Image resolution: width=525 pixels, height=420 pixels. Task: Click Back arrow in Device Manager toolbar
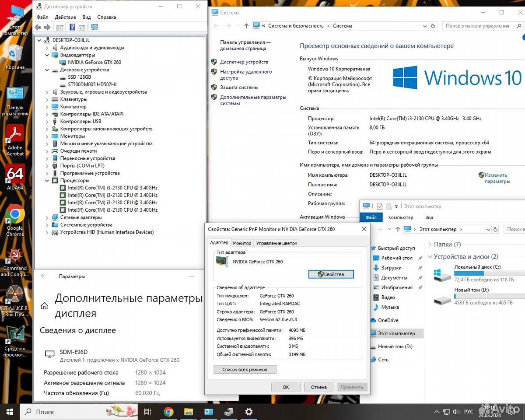click(x=38, y=27)
